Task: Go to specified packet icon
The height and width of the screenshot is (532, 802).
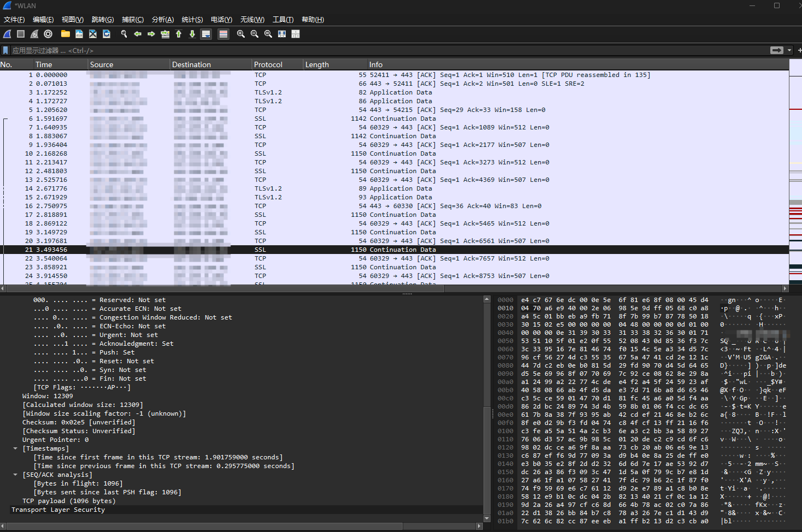Action: click(165, 34)
